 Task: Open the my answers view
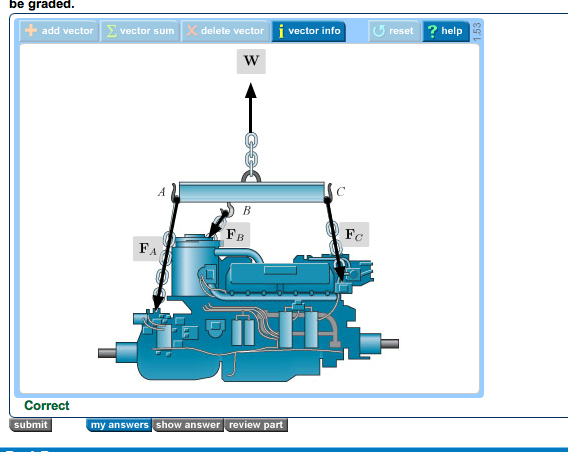pos(119,424)
